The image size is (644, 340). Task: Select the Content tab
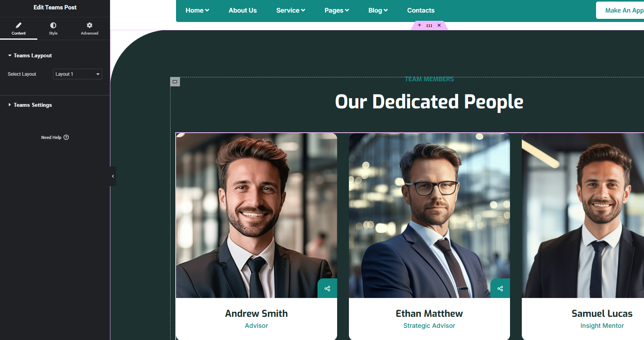(x=18, y=29)
